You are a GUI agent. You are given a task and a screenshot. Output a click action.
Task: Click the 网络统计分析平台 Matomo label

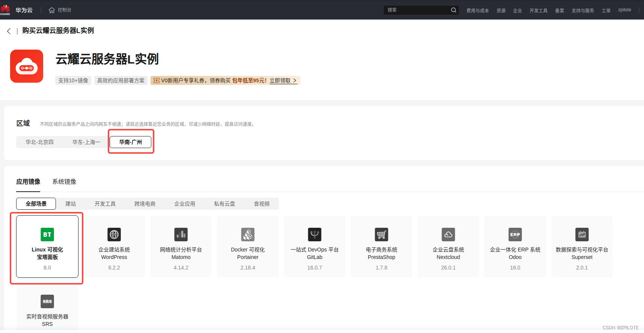coord(181,253)
